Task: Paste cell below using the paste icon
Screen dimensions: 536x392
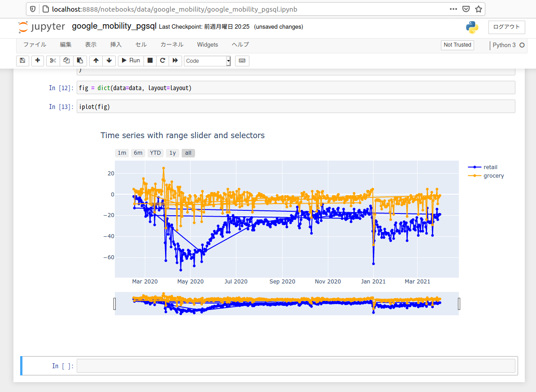Action: click(x=80, y=61)
